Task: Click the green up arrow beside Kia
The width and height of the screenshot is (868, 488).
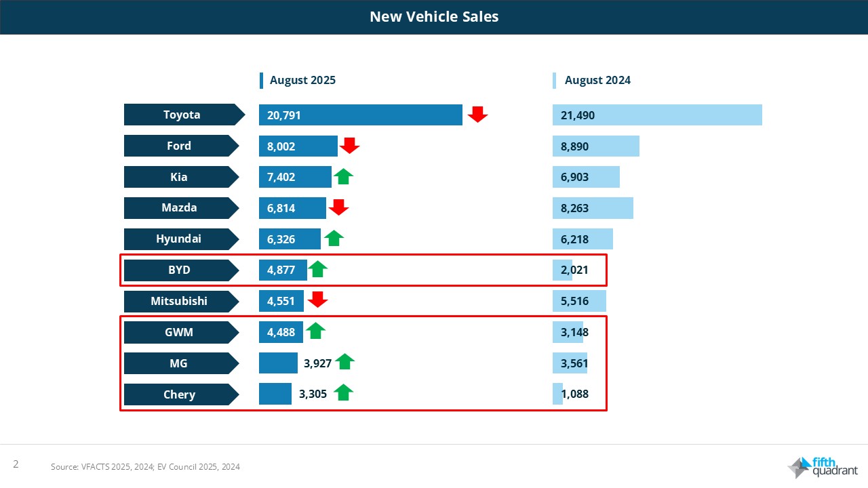Action: 343,177
